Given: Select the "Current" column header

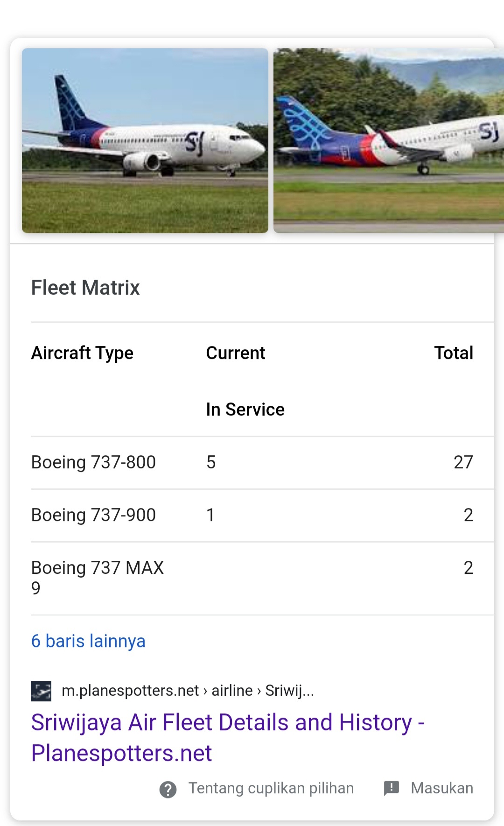Looking at the screenshot, I should pyautogui.click(x=236, y=353).
